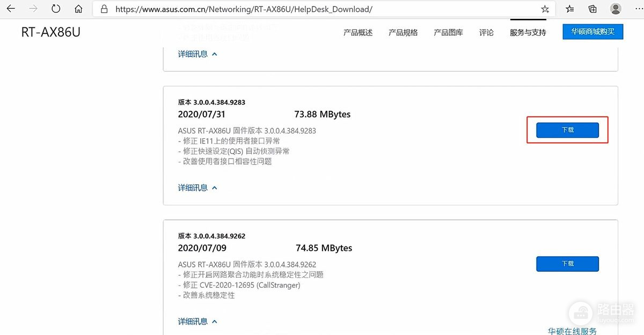Open the collections icon

tap(592, 9)
